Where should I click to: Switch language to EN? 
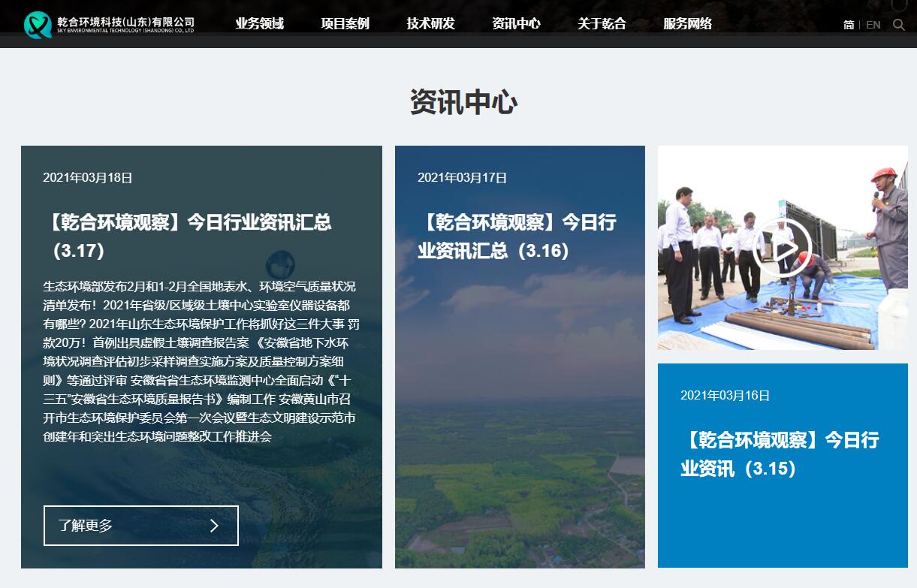coord(873,25)
